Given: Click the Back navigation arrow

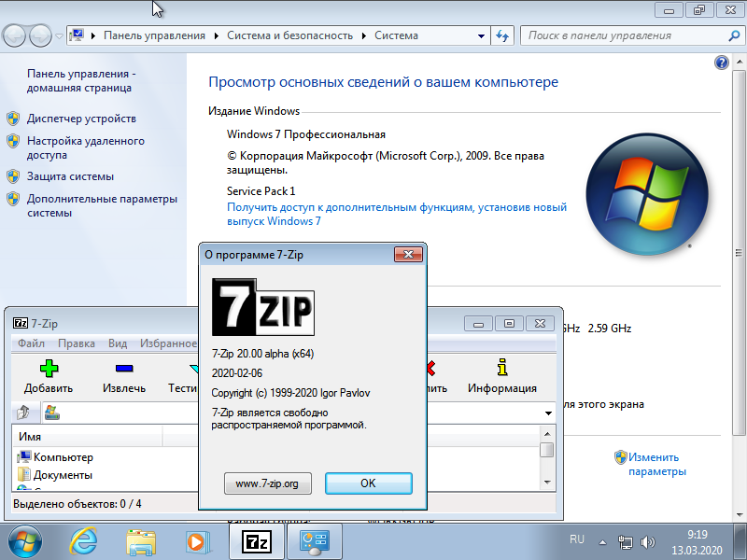Looking at the screenshot, I should [x=14, y=35].
